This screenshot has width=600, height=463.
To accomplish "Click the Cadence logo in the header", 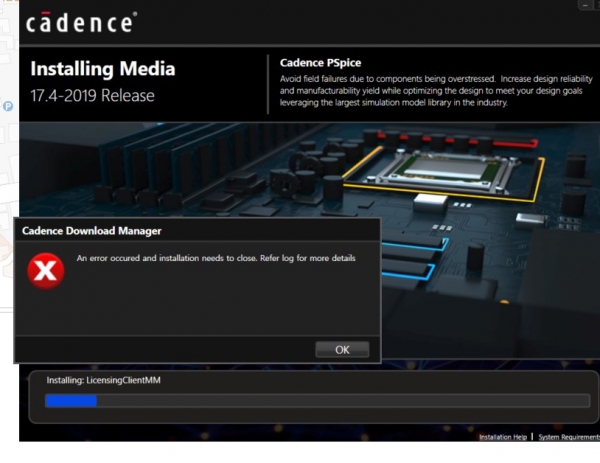I will (x=81, y=22).
